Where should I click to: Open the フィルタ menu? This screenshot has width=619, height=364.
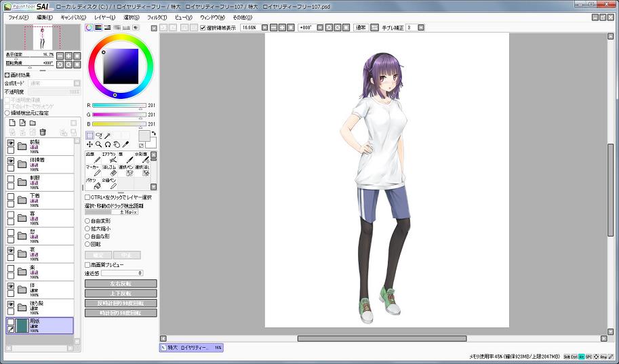point(156,17)
